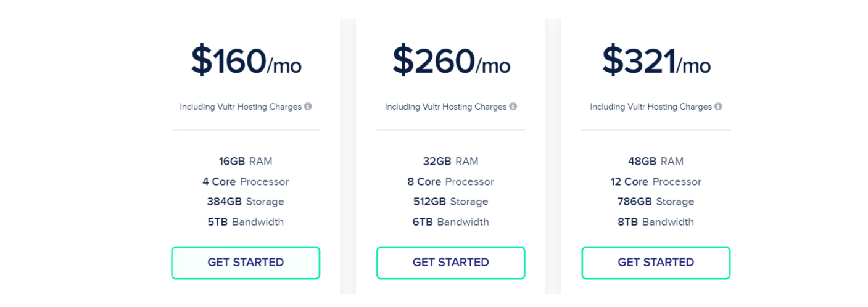868x307 pixels.
Task: Click Get Started for the 48GB RAM plan
Action: pyautogui.click(x=656, y=263)
